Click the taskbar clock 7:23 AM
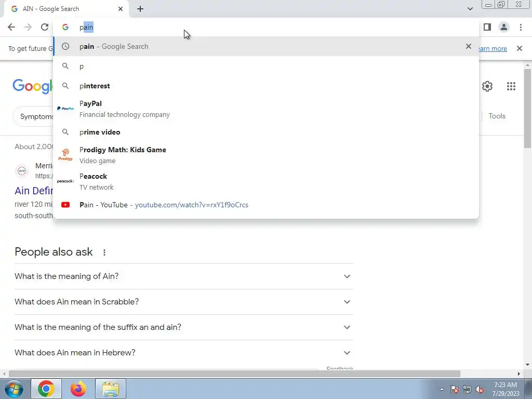Image resolution: width=532 pixels, height=399 pixels. click(506, 389)
